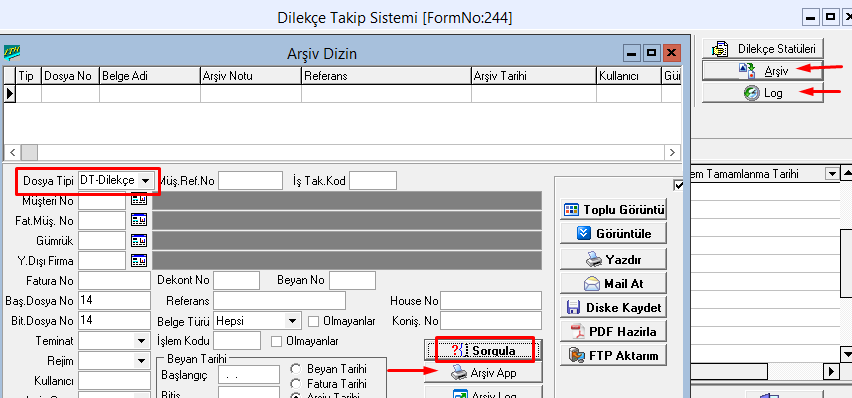
Task: Click the Beyan No input field
Action: click(x=352, y=281)
